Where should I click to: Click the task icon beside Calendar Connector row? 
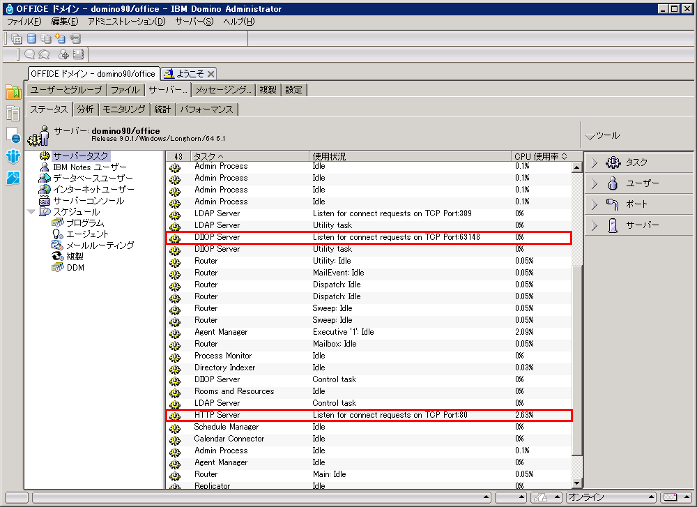click(x=175, y=440)
